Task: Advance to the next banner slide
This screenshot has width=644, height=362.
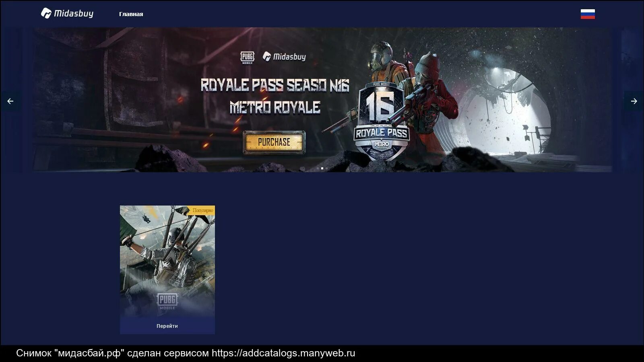Action: [634, 101]
